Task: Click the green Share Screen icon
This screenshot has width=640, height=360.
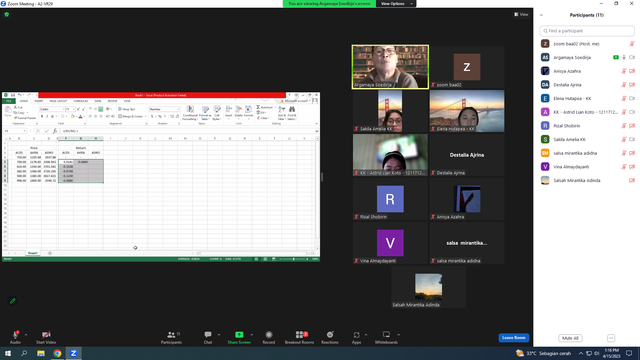Action: coord(239,335)
